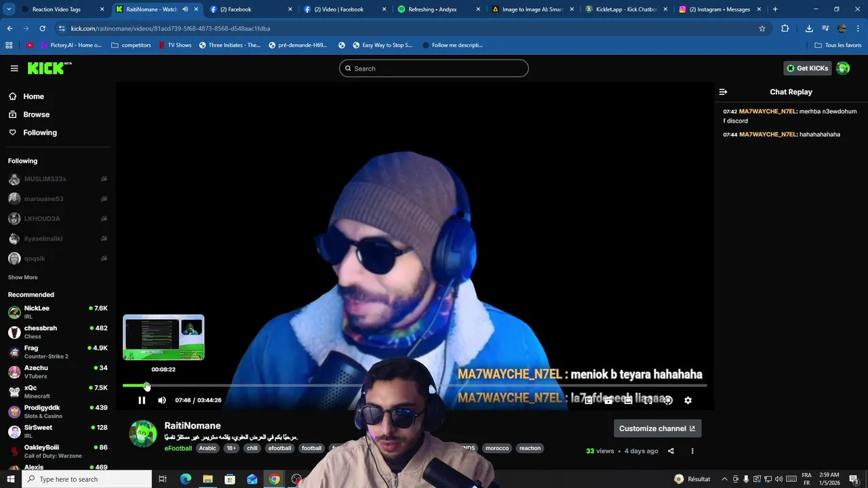Select the chill tag
Image resolution: width=868 pixels, height=488 pixels.
pyautogui.click(x=252, y=448)
